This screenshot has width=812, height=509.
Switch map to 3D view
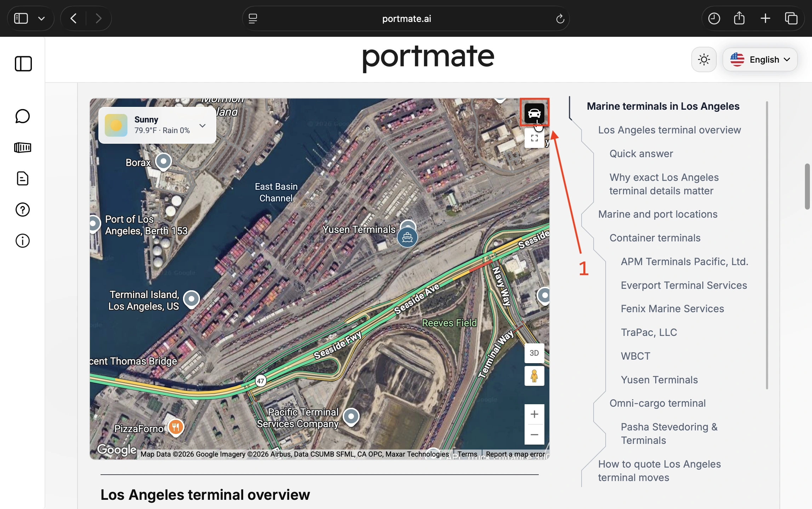pyautogui.click(x=534, y=353)
